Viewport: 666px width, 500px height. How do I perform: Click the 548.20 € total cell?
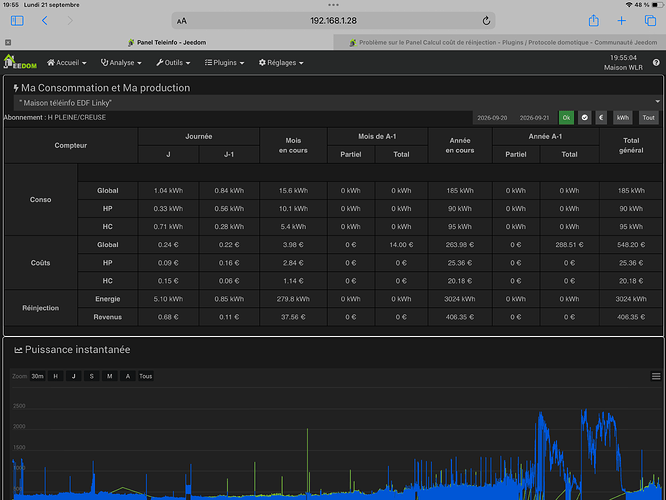pyautogui.click(x=631, y=245)
